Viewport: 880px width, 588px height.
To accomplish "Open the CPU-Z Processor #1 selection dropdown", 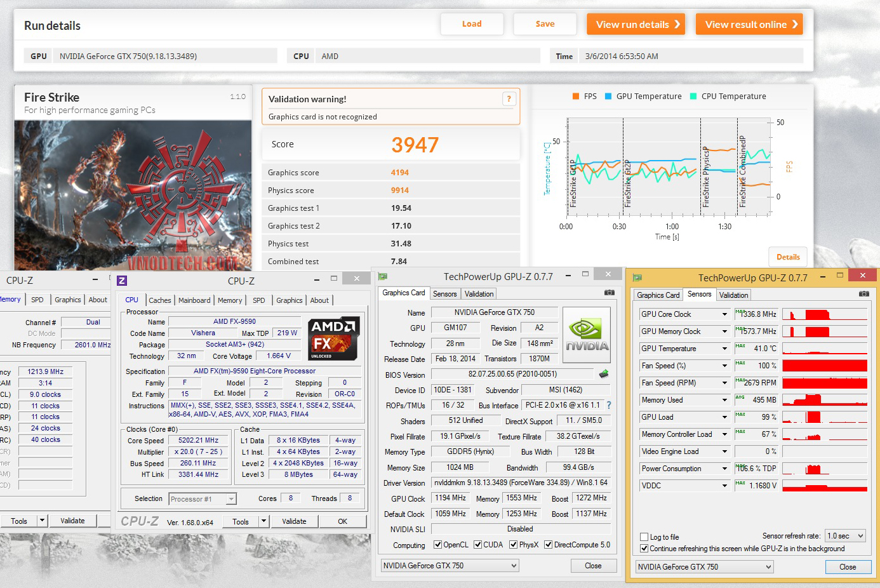I will click(x=203, y=499).
